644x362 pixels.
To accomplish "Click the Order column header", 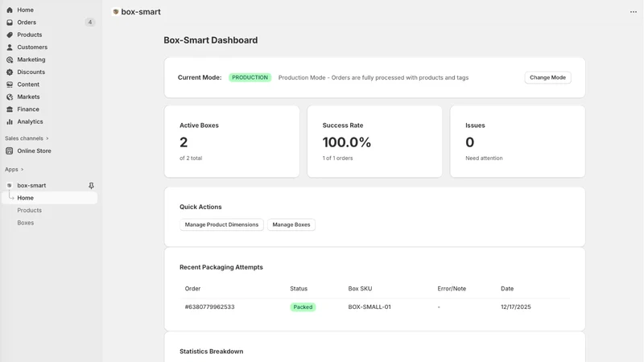I will click(x=192, y=289).
